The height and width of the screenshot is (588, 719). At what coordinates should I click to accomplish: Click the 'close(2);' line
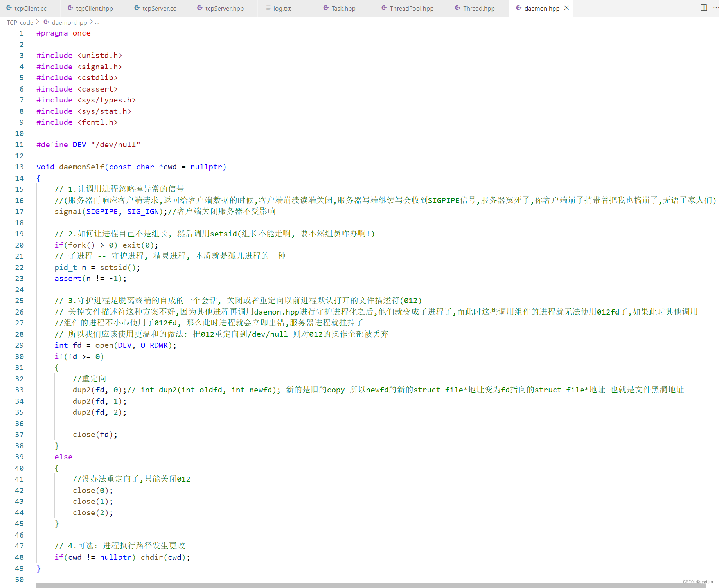click(x=93, y=513)
